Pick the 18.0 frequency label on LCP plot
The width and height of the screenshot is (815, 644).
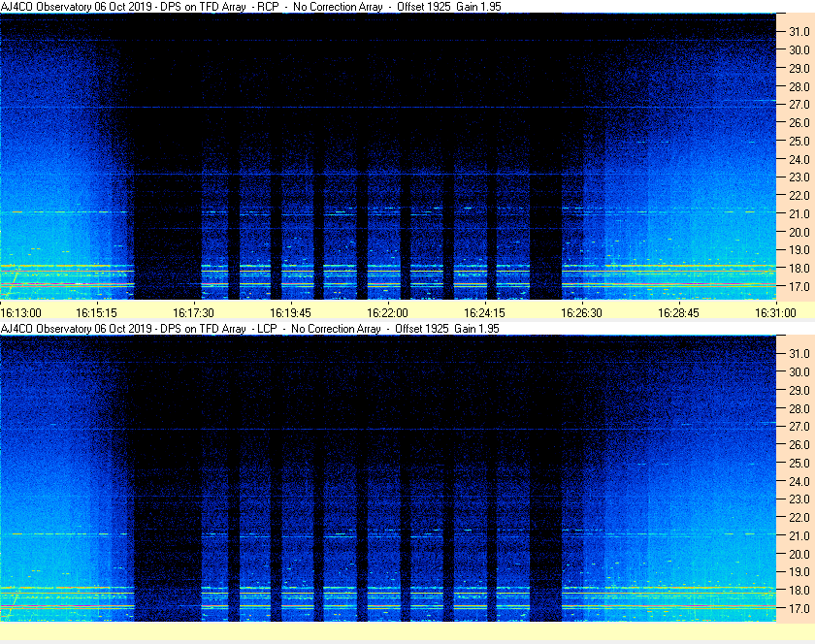(x=799, y=590)
